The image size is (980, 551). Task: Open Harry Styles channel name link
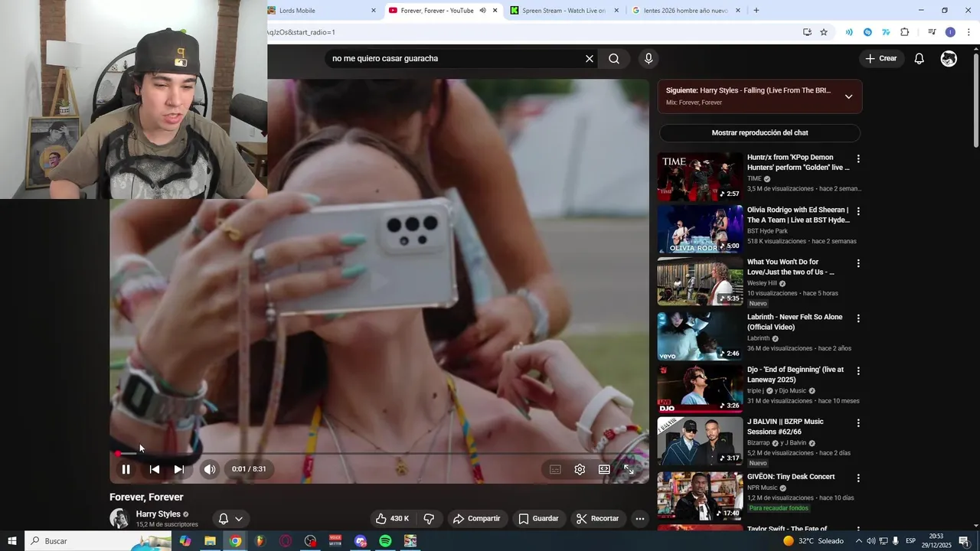(x=158, y=514)
